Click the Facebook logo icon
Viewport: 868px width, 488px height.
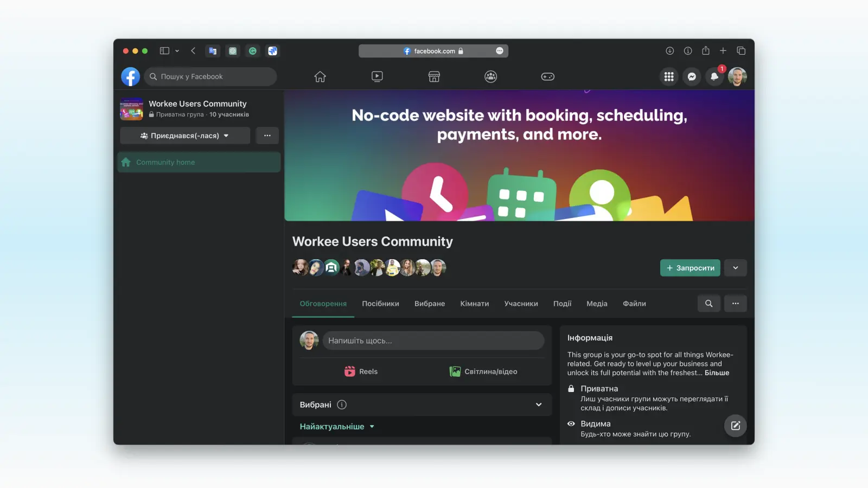[130, 76]
